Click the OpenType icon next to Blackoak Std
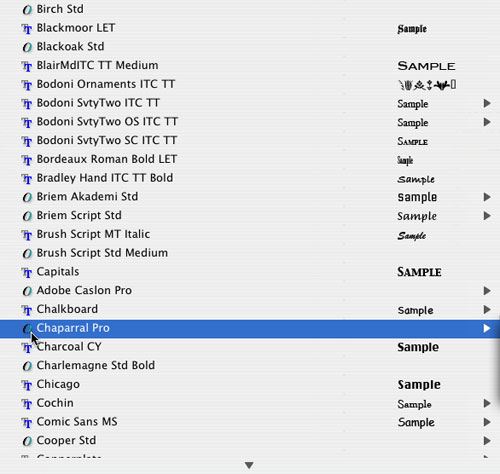500x474 pixels. point(27,47)
